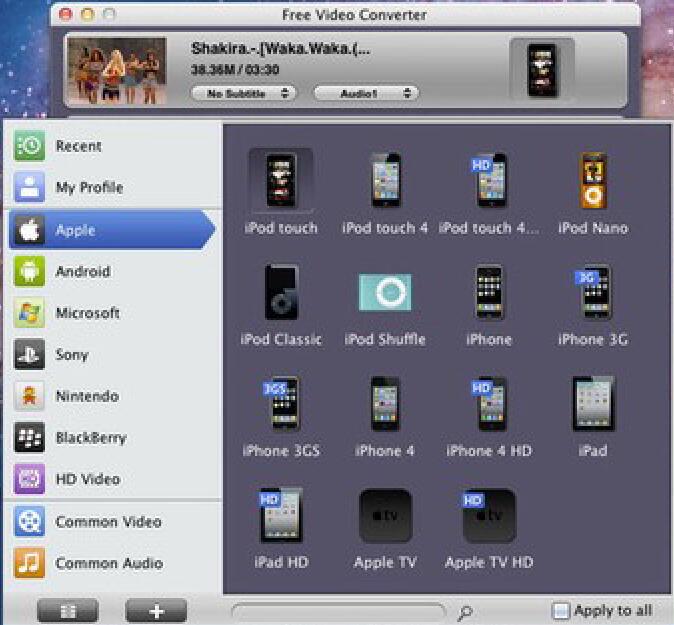Select the Apple category in sidebar
Viewport: 674px width, 625px height.
pos(112,230)
